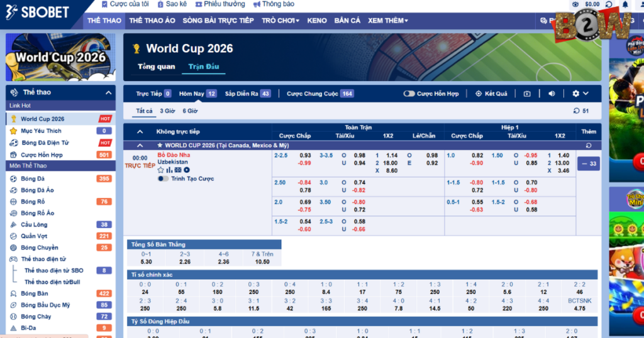
Task: Toggle balance visibility with the eye icon
Action: coord(575,4)
